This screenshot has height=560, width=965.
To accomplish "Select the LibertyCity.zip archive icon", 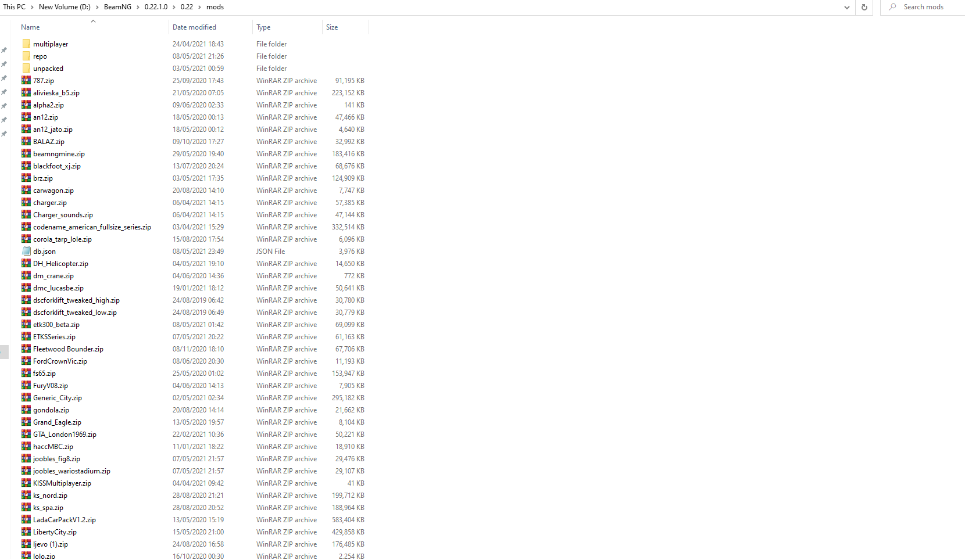I will pyautogui.click(x=26, y=532).
